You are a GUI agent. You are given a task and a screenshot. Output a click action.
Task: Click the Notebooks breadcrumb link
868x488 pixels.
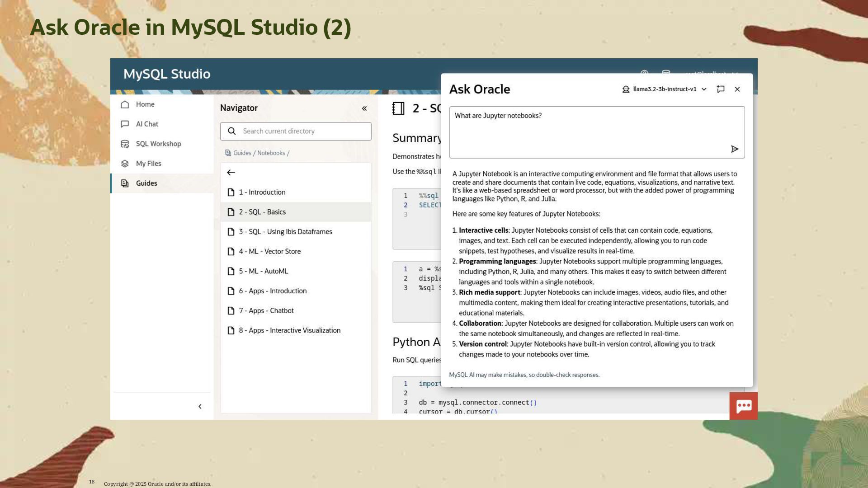[271, 153]
